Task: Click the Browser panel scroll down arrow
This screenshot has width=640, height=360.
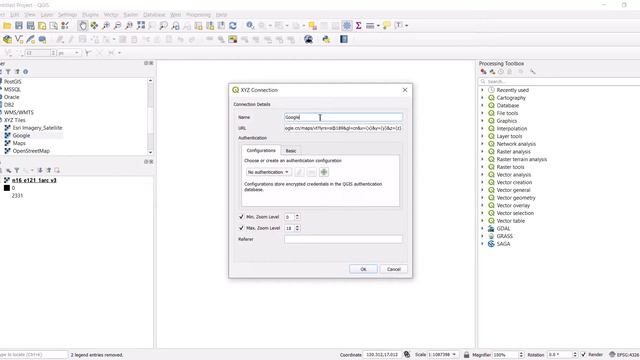Action: tap(150, 152)
